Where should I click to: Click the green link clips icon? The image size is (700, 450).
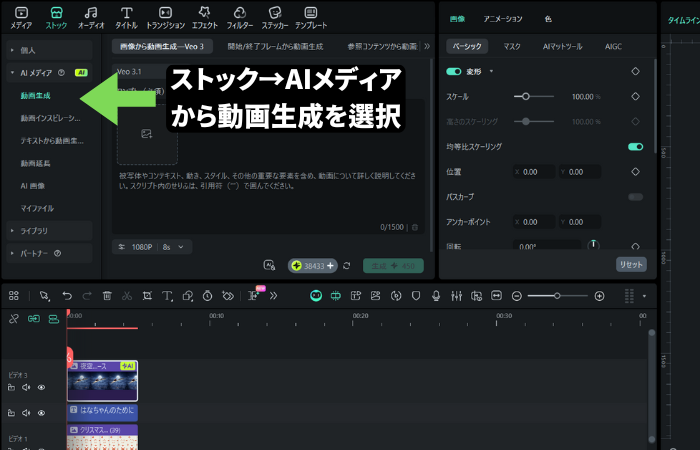click(34, 319)
